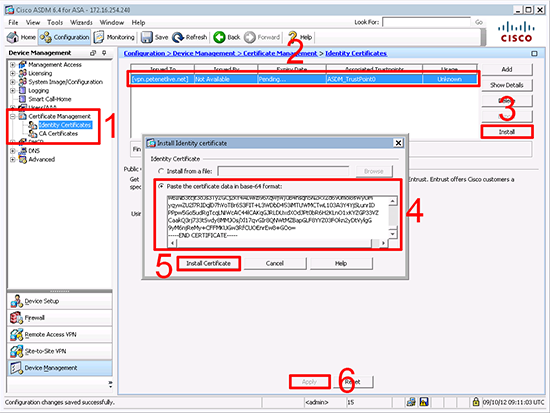
Task: Follow the Certificate Management breadcrumb link
Action: [280, 53]
